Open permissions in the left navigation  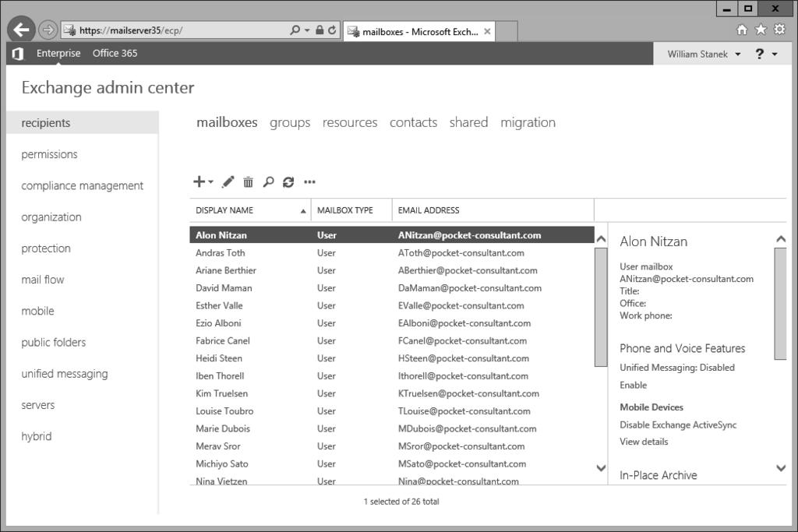pyautogui.click(x=49, y=154)
